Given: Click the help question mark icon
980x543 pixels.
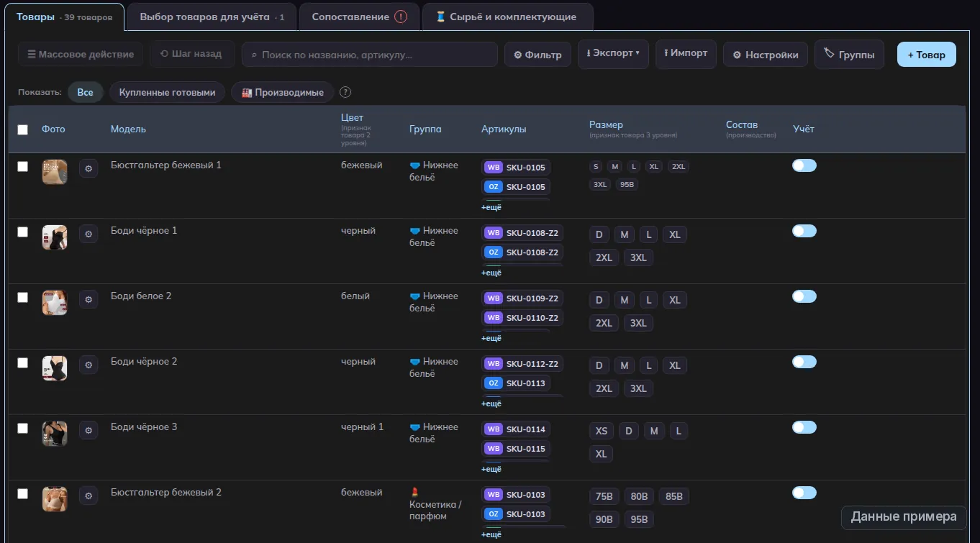Looking at the screenshot, I should pos(345,92).
